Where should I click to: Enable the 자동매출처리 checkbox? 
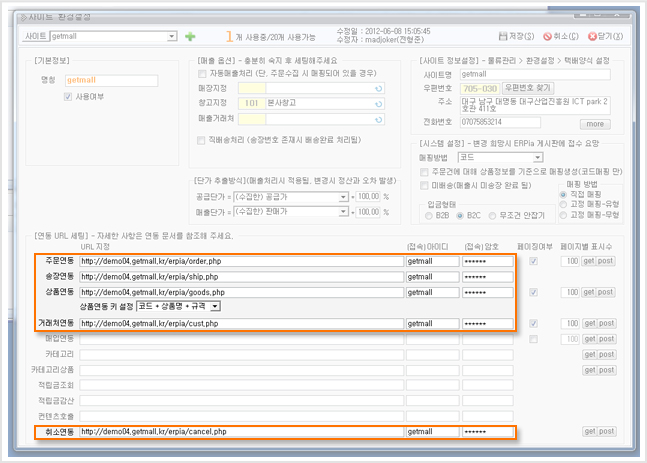pyautogui.click(x=202, y=75)
